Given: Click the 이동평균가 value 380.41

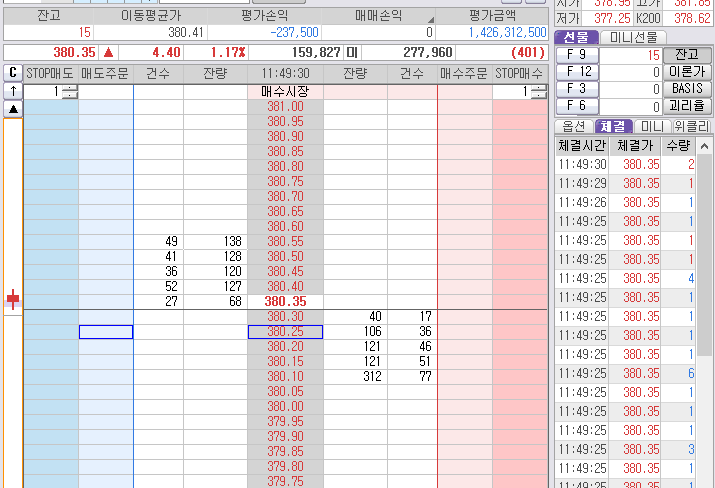Looking at the screenshot, I should click(x=186, y=32).
